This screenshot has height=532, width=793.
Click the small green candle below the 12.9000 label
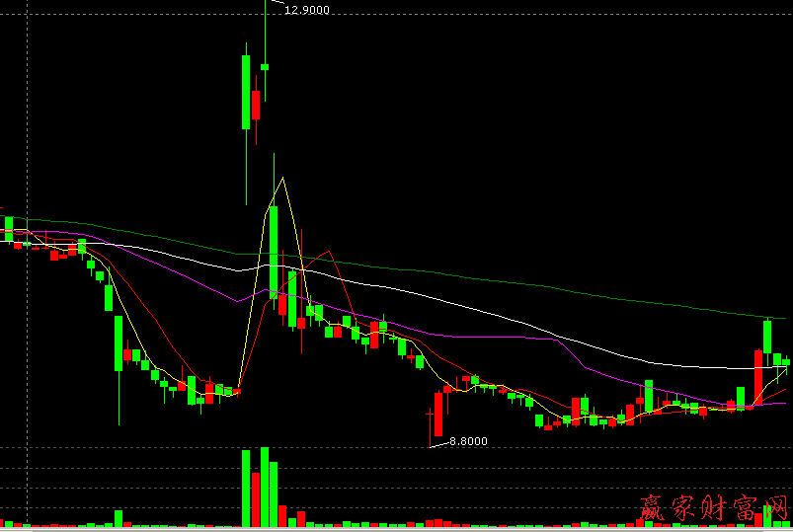[x=265, y=67]
